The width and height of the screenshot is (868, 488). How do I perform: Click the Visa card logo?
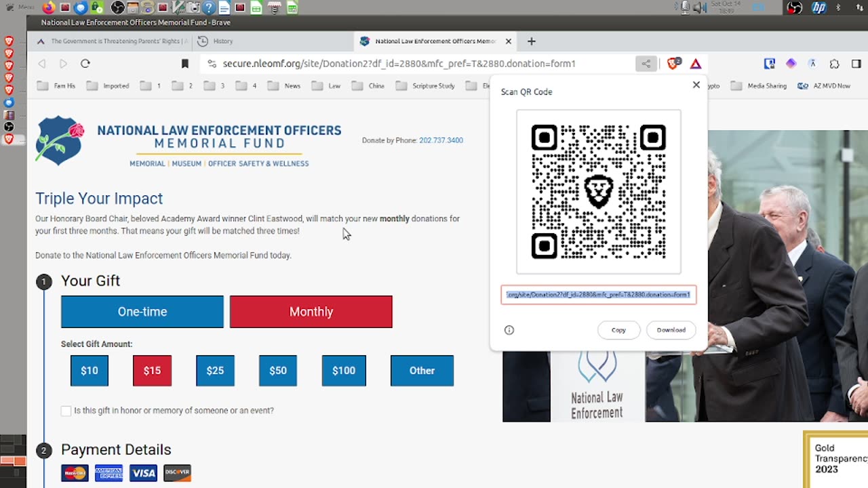(143, 473)
